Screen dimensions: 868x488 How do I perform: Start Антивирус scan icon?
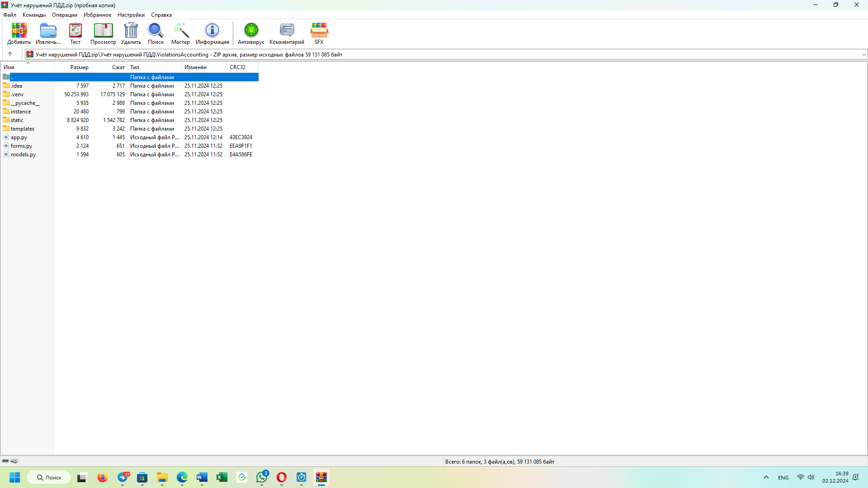pos(251,33)
